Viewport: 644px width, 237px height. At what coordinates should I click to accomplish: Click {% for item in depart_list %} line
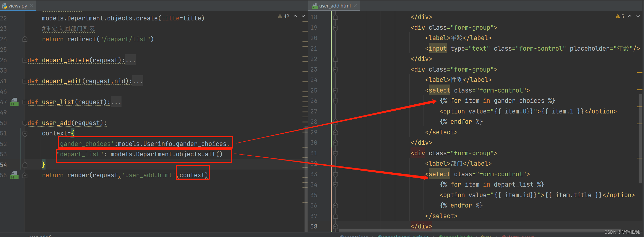coord(492,185)
